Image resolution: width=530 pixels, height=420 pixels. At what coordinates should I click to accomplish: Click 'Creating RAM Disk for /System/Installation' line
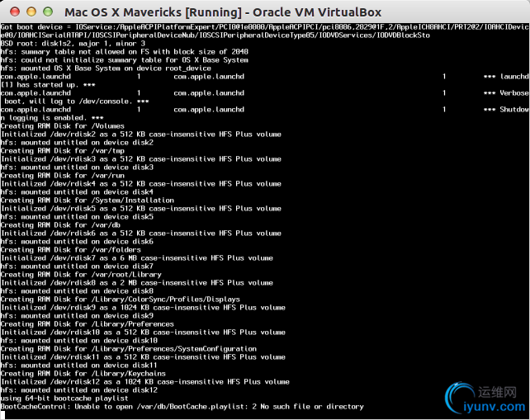[88, 201]
